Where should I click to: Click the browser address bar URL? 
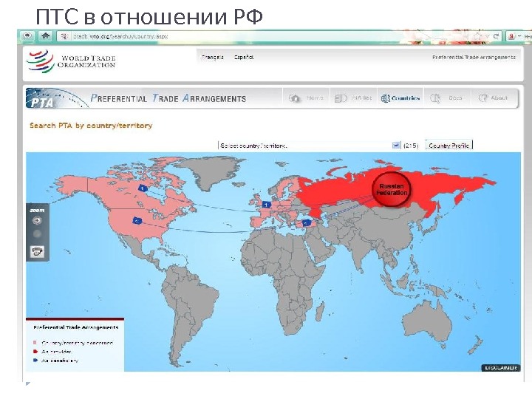(x=120, y=36)
